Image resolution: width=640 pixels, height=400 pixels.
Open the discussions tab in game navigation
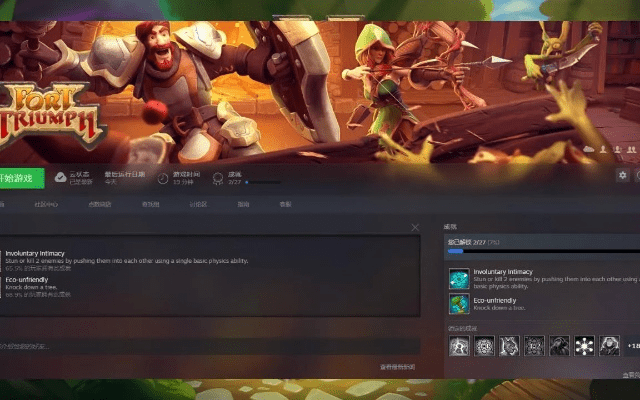pos(198,204)
